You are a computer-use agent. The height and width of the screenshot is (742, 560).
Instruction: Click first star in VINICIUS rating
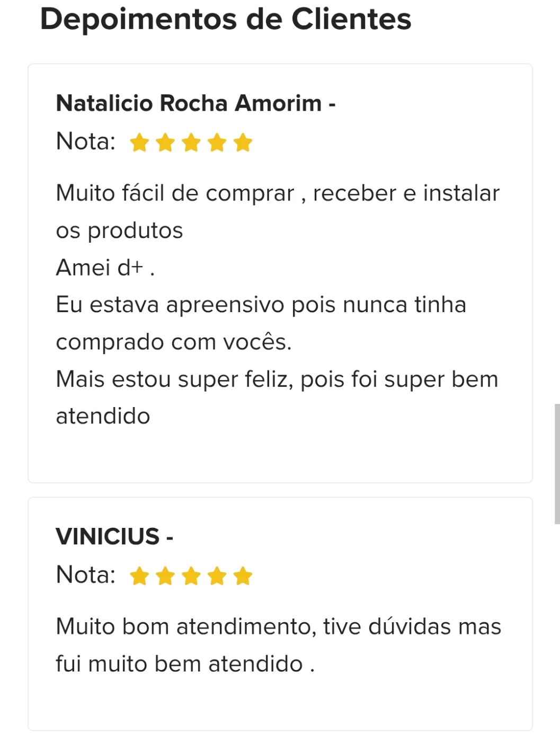point(139,576)
